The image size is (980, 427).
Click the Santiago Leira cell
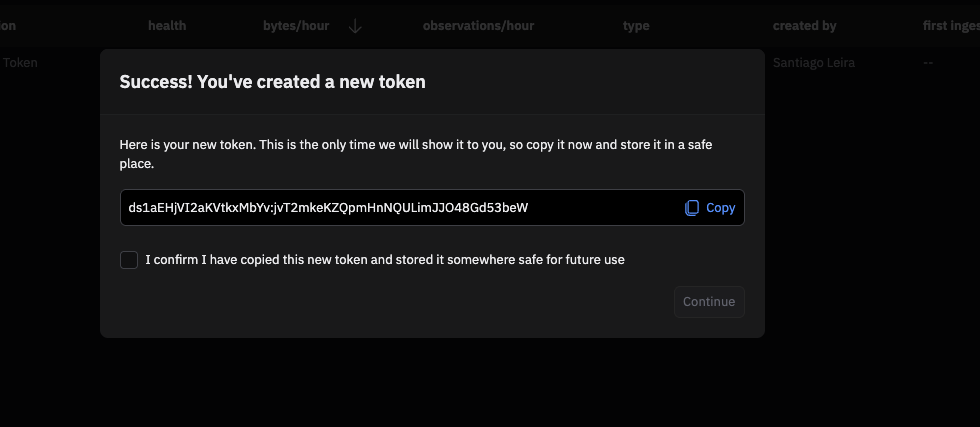coord(813,63)
